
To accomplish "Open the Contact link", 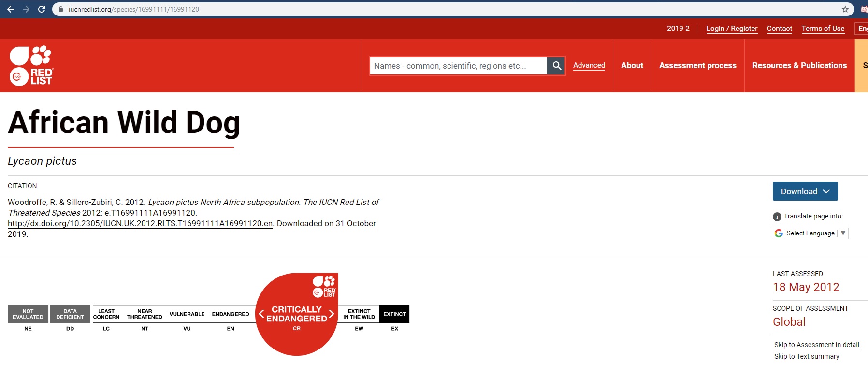I will click(x=780, y=29).
